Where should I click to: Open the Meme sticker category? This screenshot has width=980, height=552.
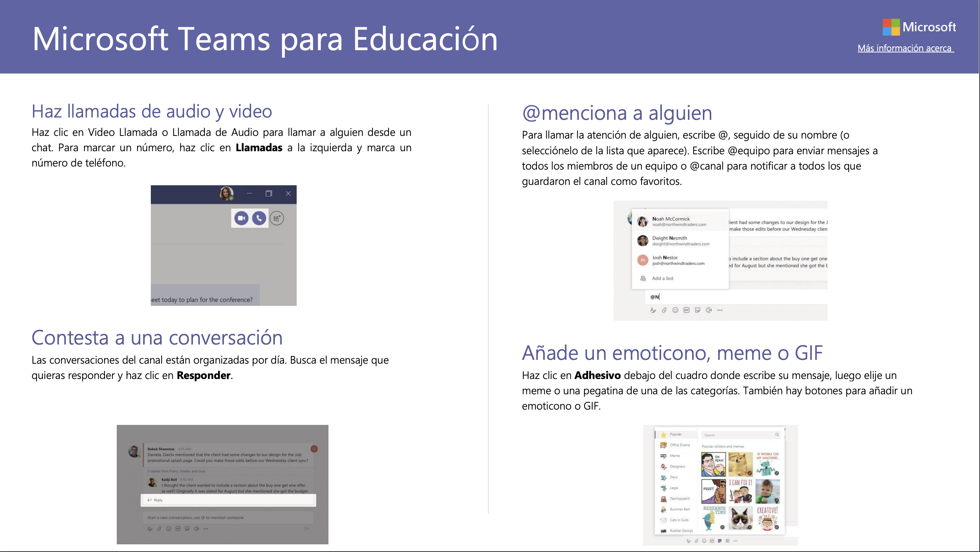click(x=674, y=456)
